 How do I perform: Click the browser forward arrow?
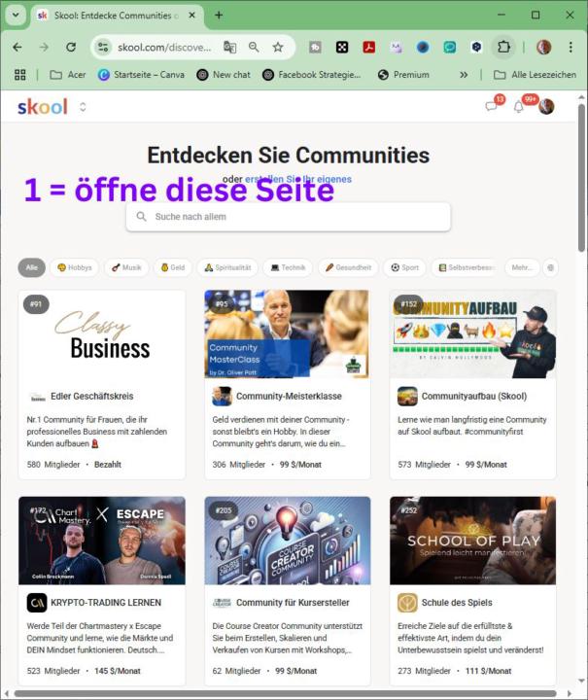pos(44,47)
